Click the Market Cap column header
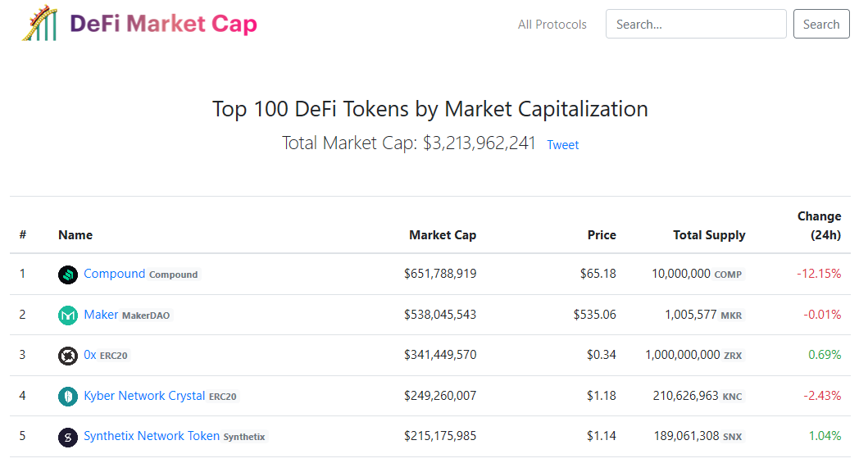The image size is (868, 463). pos(443,235)
